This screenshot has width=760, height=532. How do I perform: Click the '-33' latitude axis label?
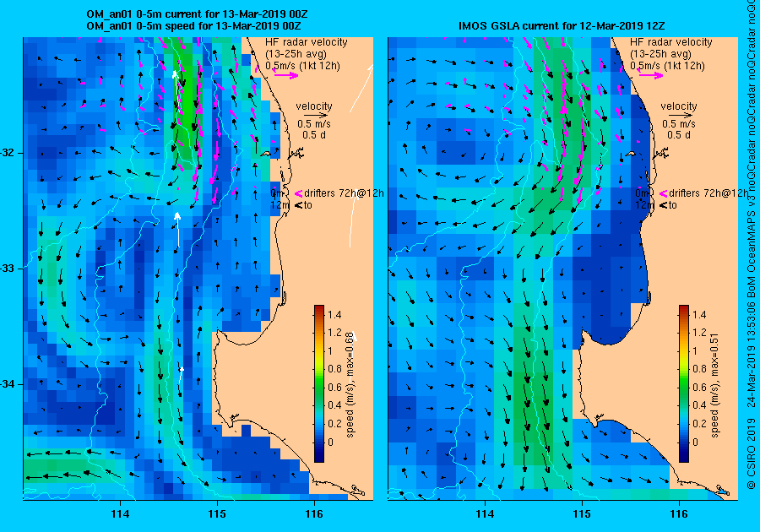(8, 269)
